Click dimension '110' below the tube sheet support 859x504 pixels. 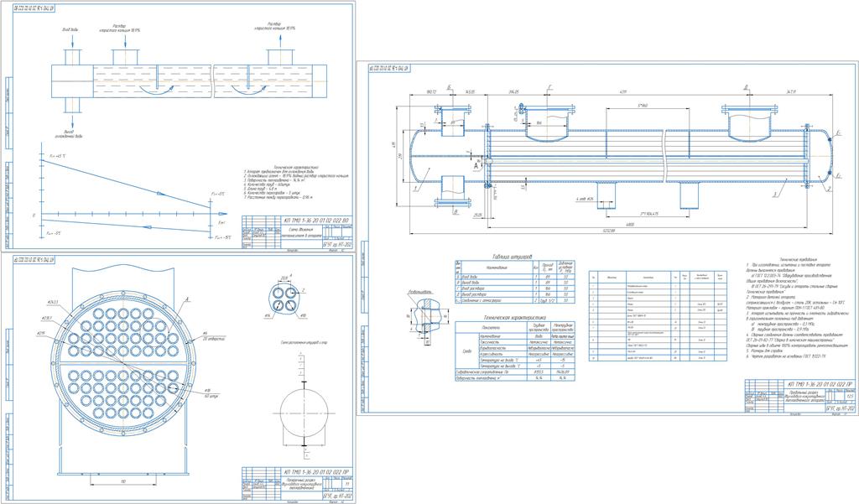pyautogui.click(x=124, y=481)
